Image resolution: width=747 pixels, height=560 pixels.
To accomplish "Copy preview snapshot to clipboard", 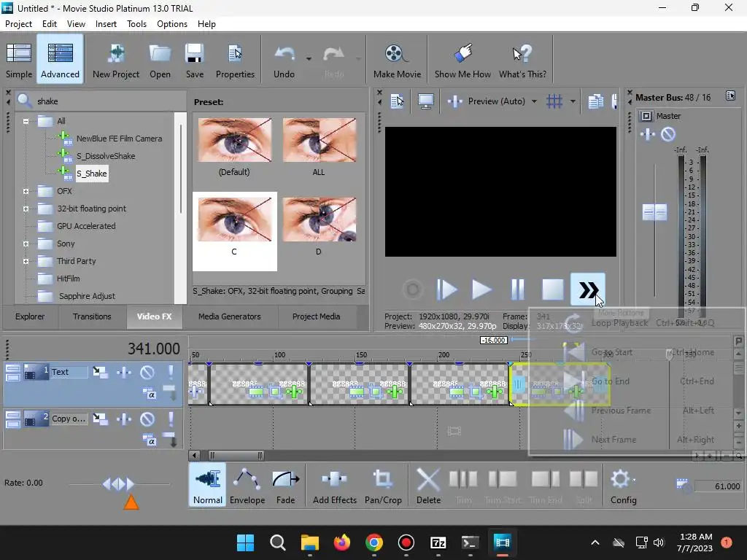I will [x=595, y=101].
